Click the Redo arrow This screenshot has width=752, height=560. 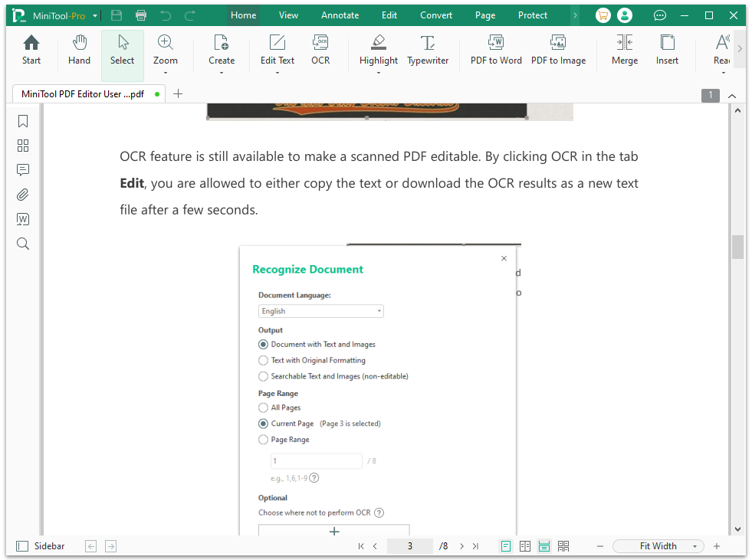[190, 15]
